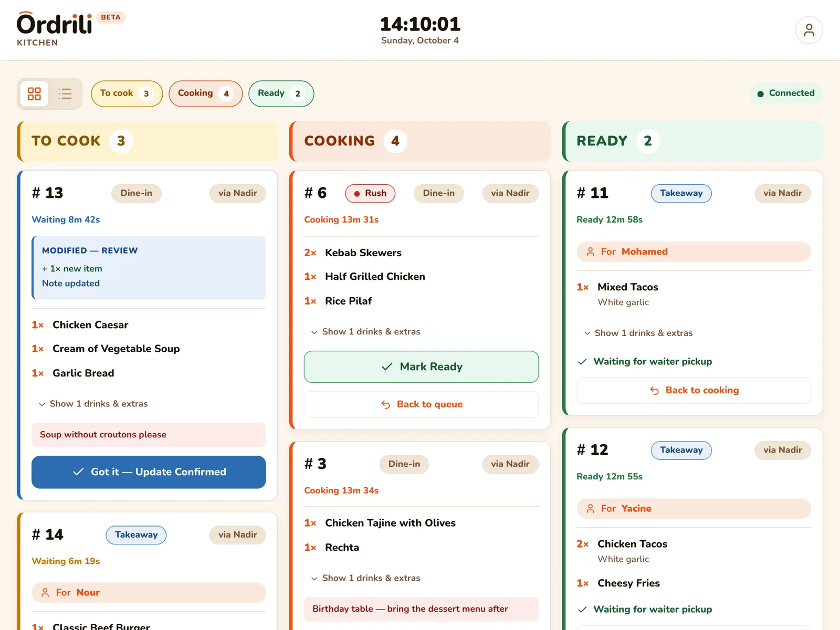Click Dine-in badge on order 13
840x630 pixels.
tap(136, 193)
